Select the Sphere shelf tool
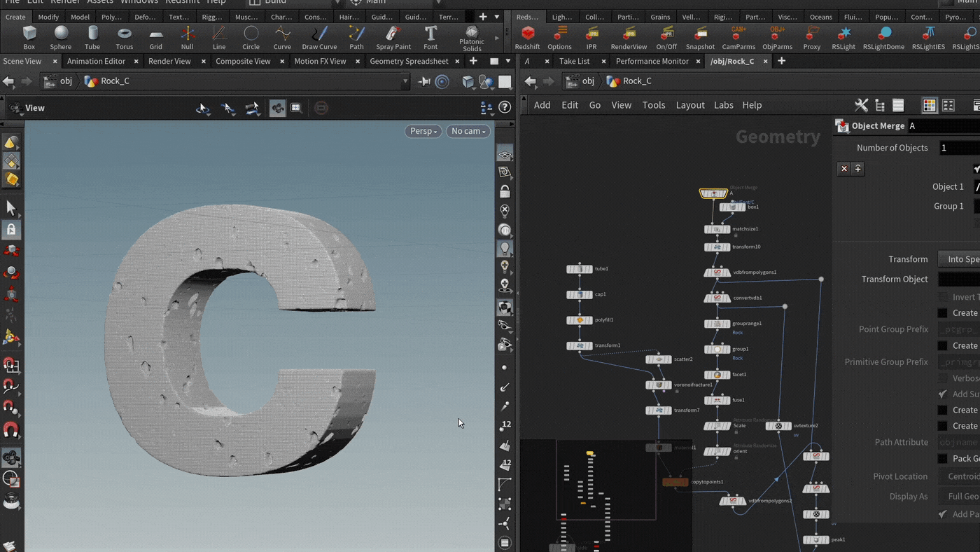 point(61,37)
